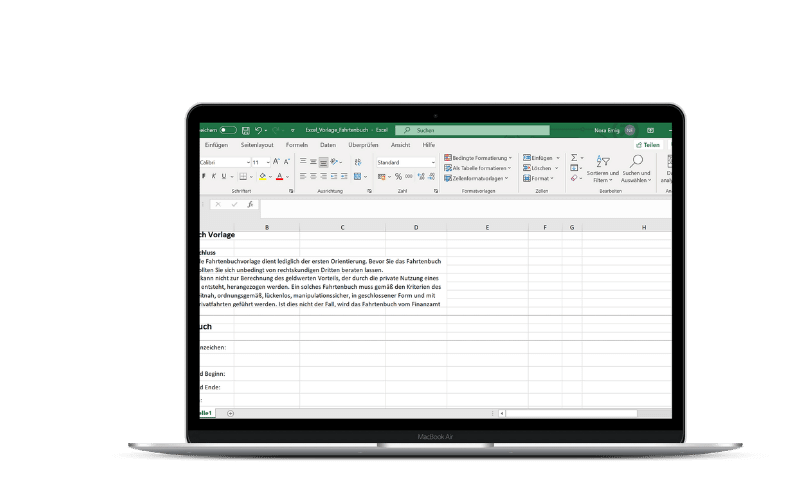Open the Seitenlayout ribbon tab
Screen dimensions: 800x490
pos(257,145)
